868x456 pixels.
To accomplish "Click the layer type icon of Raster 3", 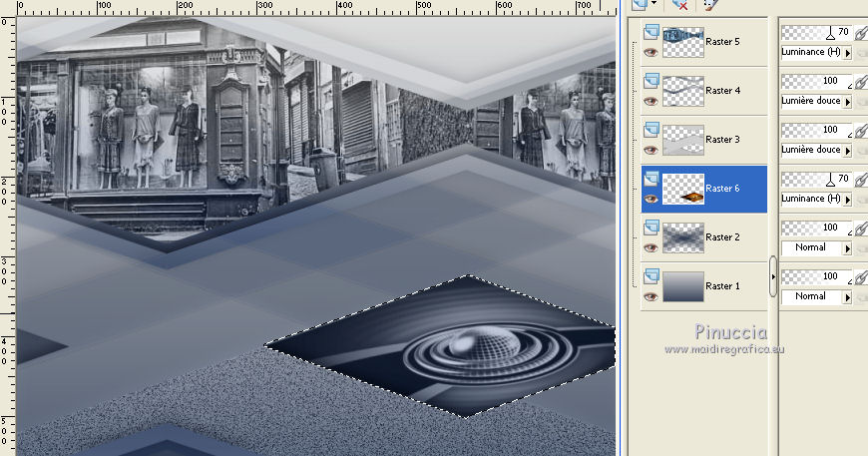I will tap(651, 130).
